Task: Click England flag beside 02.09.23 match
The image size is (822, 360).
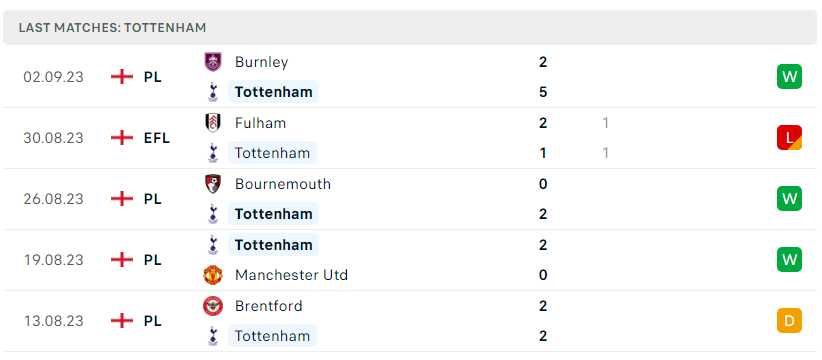Action: point(122,77)
